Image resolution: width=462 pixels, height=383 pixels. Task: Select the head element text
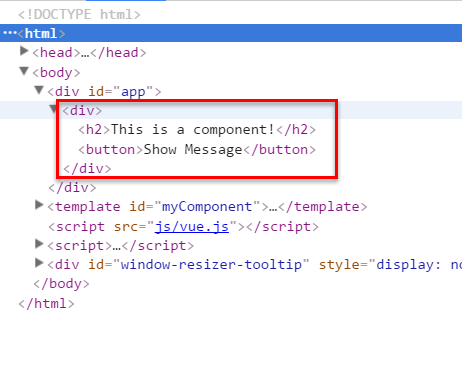tap(89, 53)
